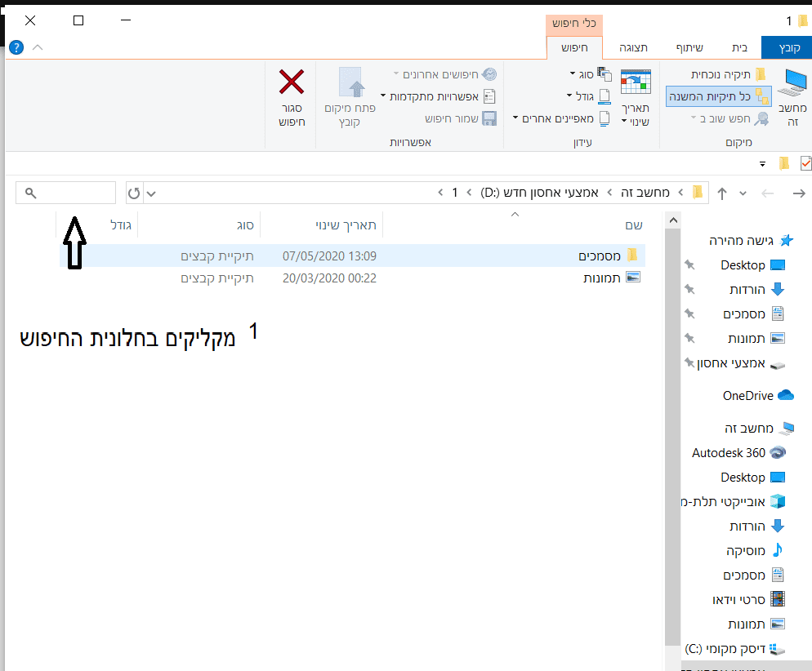Select the Close search (סגור חיפוש) icon
Viewport: 812px width, 671px height.
click(x=291, y=96)
